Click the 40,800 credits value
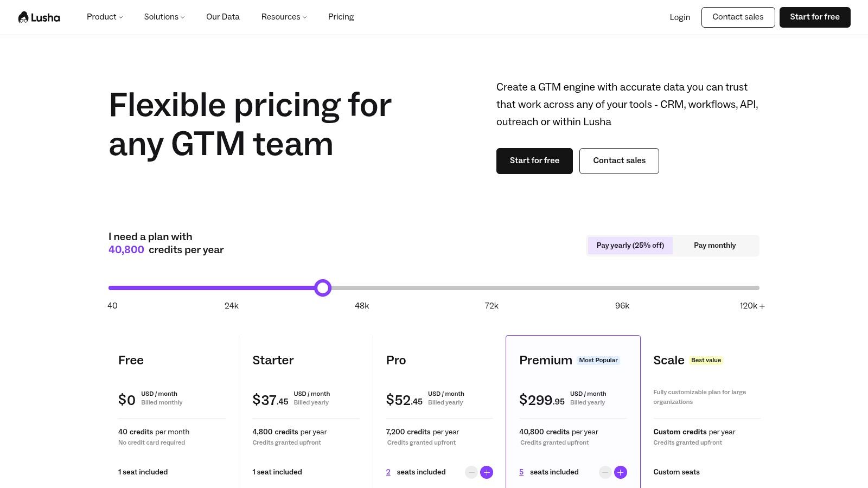Viewport: 868px width, 488px height. [x=126, y=250]
